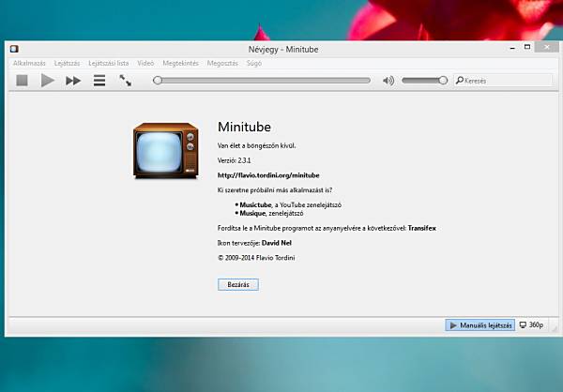The height and width of the screenshot is (392, 563).
Task: Click the copyright 2009-2014 Flavio Tordini text
Action: 256,258
